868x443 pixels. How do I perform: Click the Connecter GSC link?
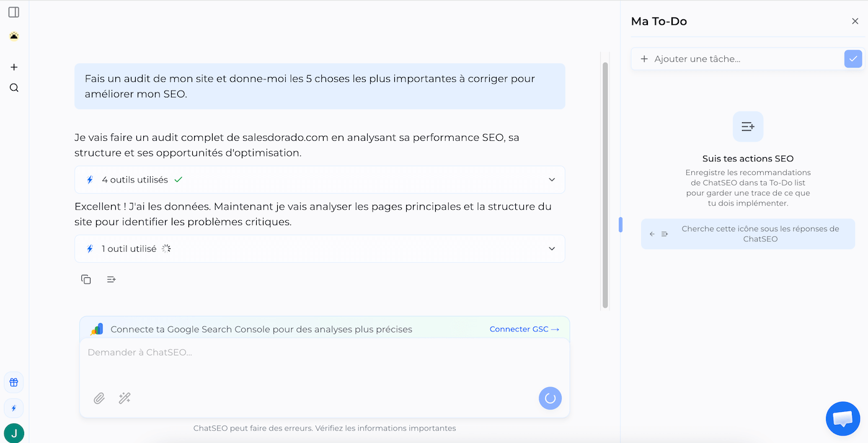coord(525,329)
